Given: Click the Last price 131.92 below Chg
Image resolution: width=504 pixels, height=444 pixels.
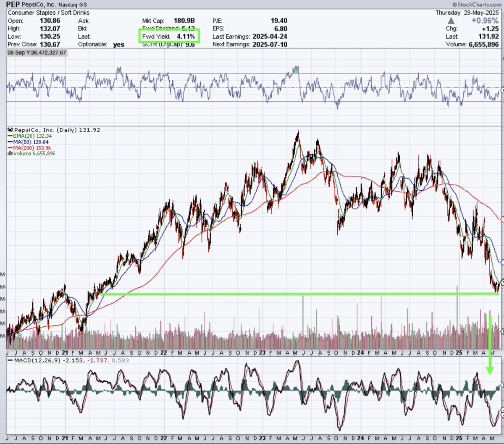Looking at the screenshot, I should coord(489,37).
